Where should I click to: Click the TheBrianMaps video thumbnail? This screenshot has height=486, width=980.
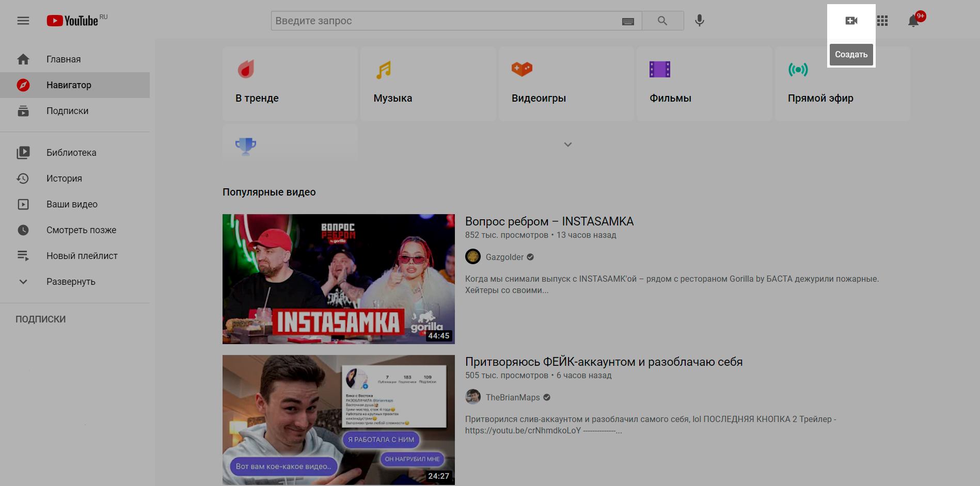click(339, 420)
